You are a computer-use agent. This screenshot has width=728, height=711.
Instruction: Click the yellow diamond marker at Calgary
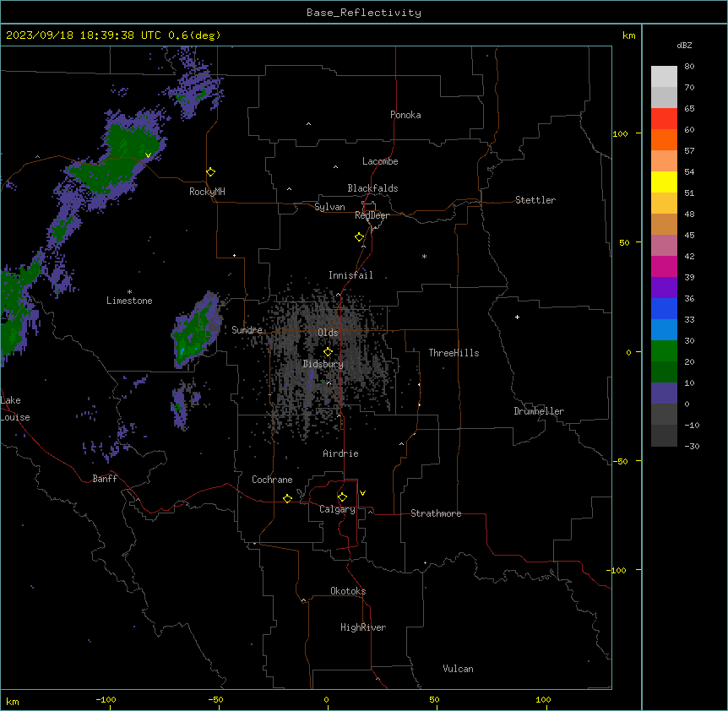click(342, 497)
